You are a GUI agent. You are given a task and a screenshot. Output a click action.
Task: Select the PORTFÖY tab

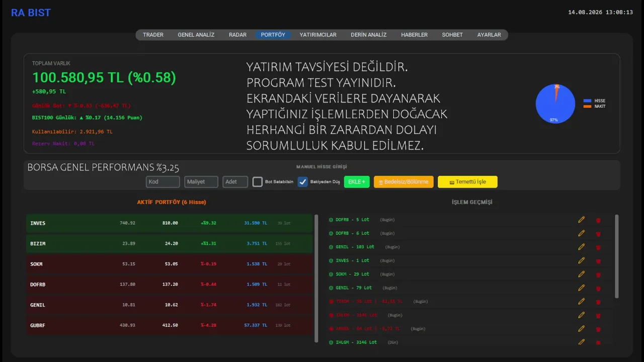(273, 35)
